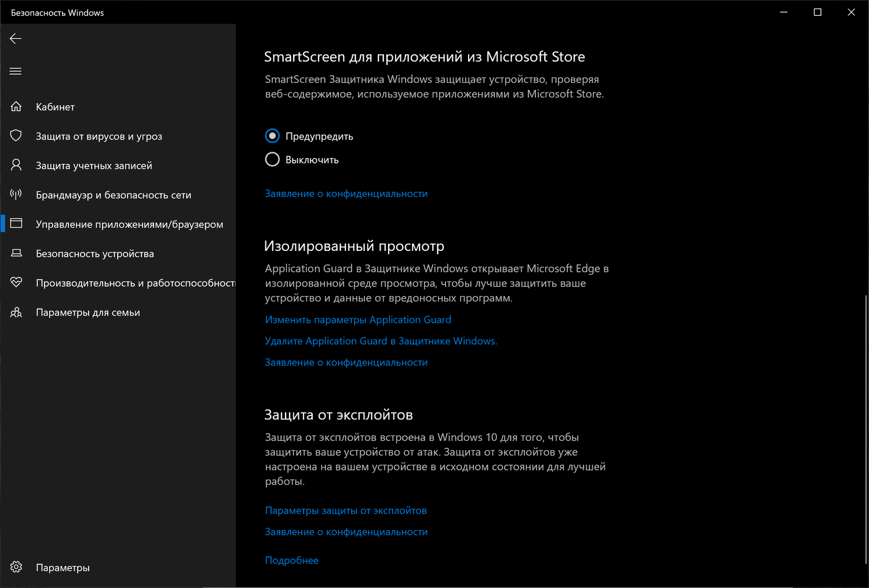Open Параметры защиты от эксплойтов link
Image resolution: width=869 pixels, height=588 pixels.
(346, 510)
